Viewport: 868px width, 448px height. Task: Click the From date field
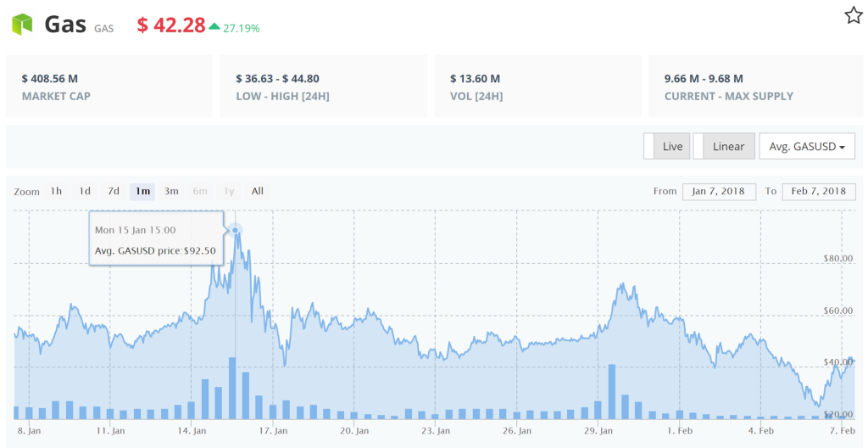[719, 191]
